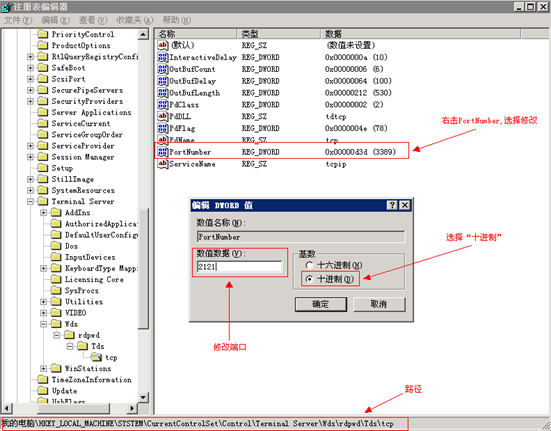Click the InteractiveDelay DWORD value icon
This screenshot has width=551, height=431.
point(162,57)
